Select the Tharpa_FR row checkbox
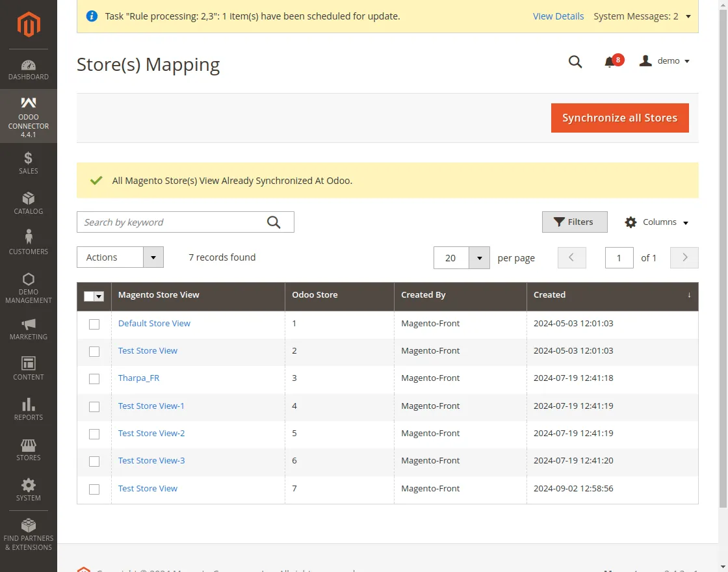Screen dimensions: 728x572 94,379
